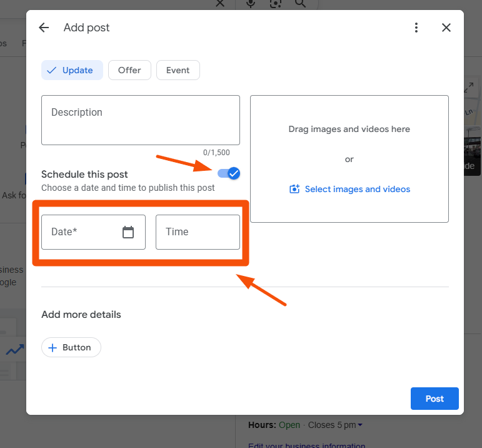Add a Button under more details

(x=71, y=347)
